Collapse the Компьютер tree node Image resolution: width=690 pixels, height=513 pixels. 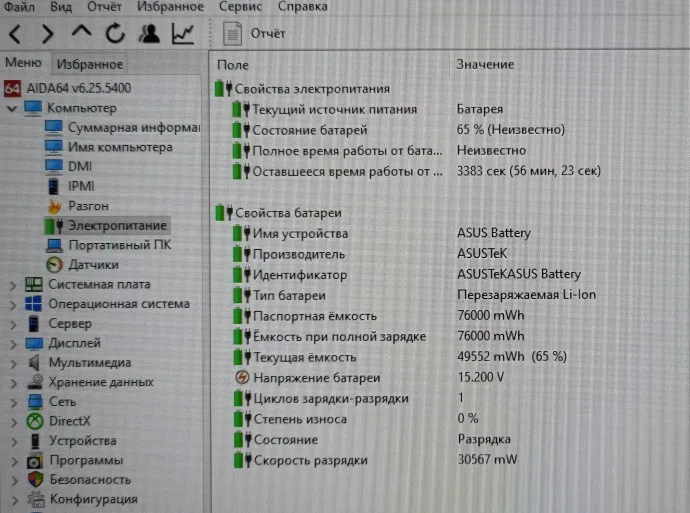(x=12, y=108)
